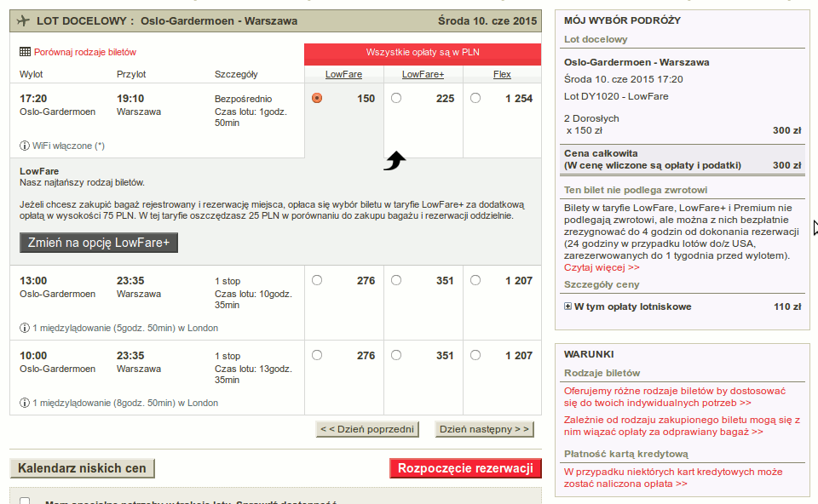
Task: Select LowFare+ 351 for the 13:00 flight
Action: (396, 280)
